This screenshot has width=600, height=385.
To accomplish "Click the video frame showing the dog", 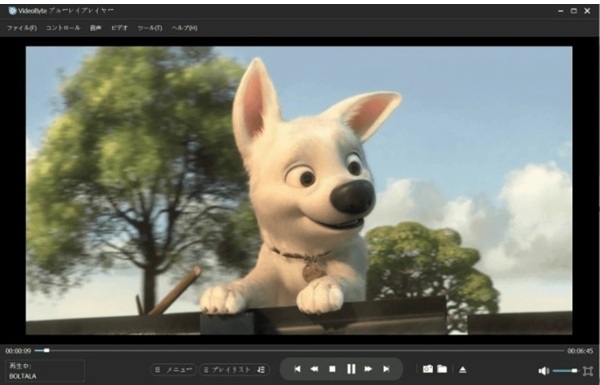I will [299, 190].
